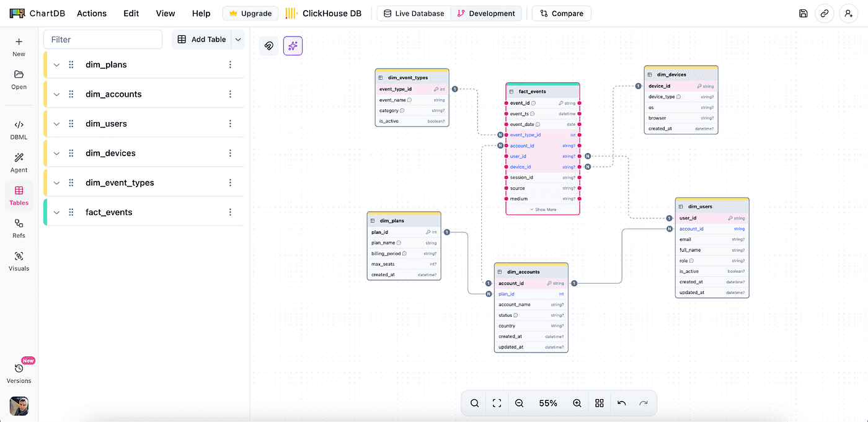The image size is (868, 422).
Task: Open more options for fact_events
Action: pos(230,212)
